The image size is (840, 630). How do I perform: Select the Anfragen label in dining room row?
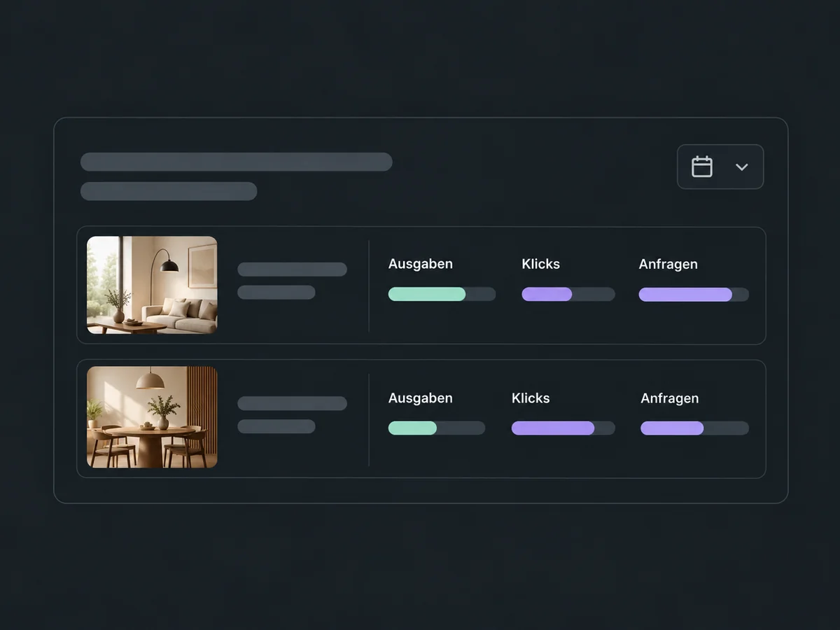pyautogui.click(x=670, y=399)
